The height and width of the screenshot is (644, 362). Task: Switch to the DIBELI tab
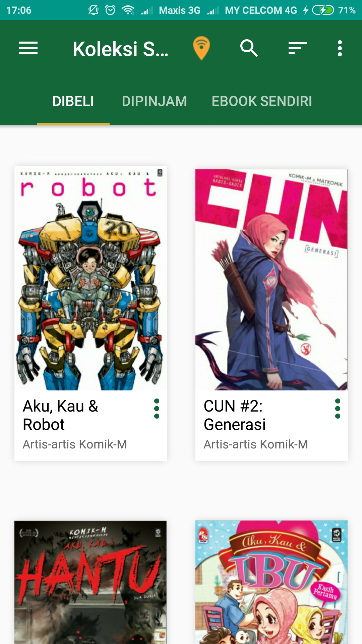coord(73,101)
